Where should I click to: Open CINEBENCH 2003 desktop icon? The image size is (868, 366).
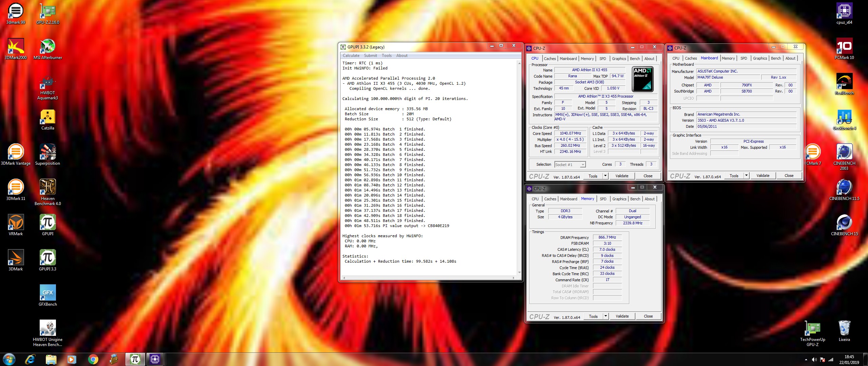844,157
